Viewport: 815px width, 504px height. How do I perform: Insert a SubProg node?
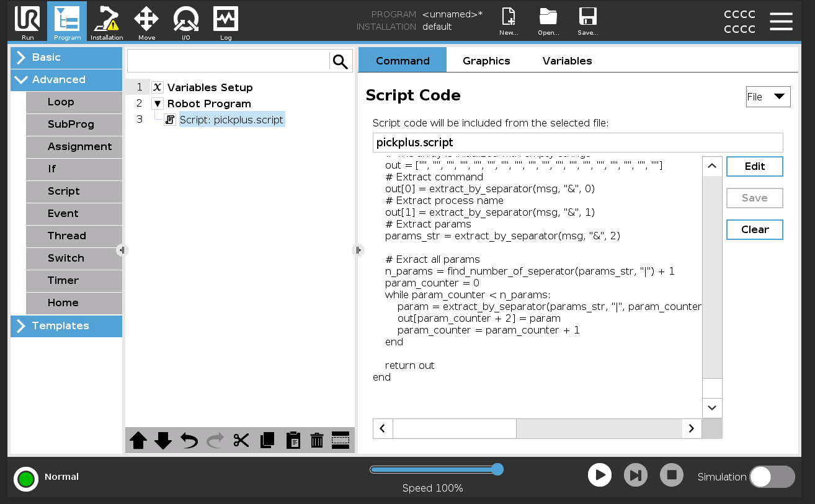click(74, 125)
